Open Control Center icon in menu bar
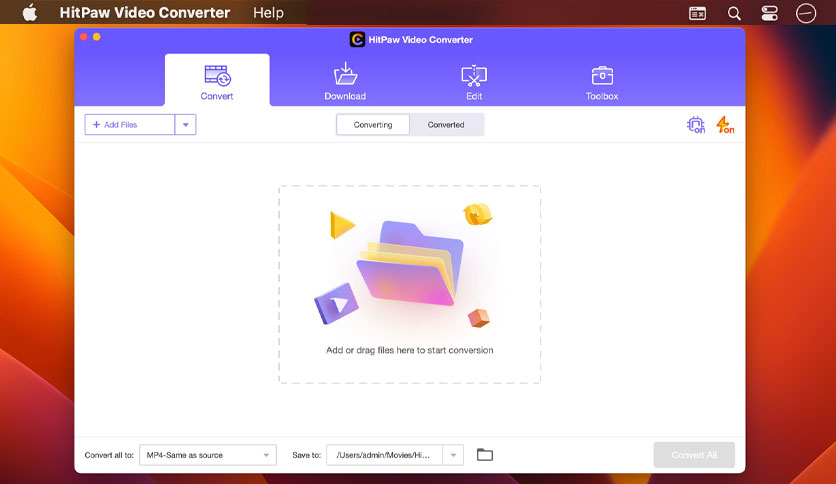The image size is (836, 484). (769, 13)
